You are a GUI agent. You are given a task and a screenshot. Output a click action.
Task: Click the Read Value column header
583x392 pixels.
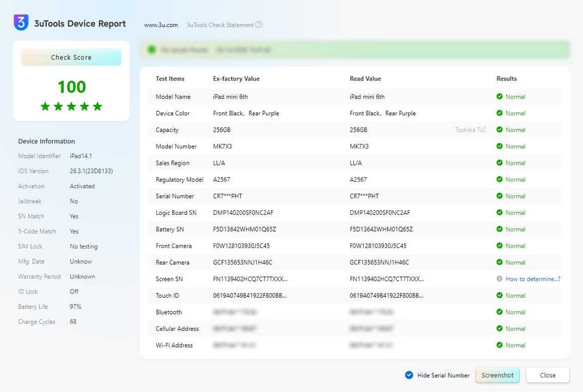365,79
